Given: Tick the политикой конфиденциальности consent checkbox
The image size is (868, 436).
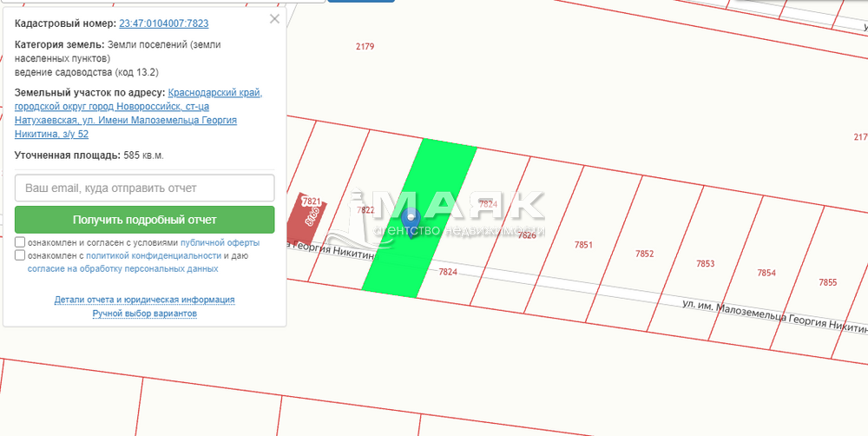Looking at the screenshot, I should coord(20,256).
